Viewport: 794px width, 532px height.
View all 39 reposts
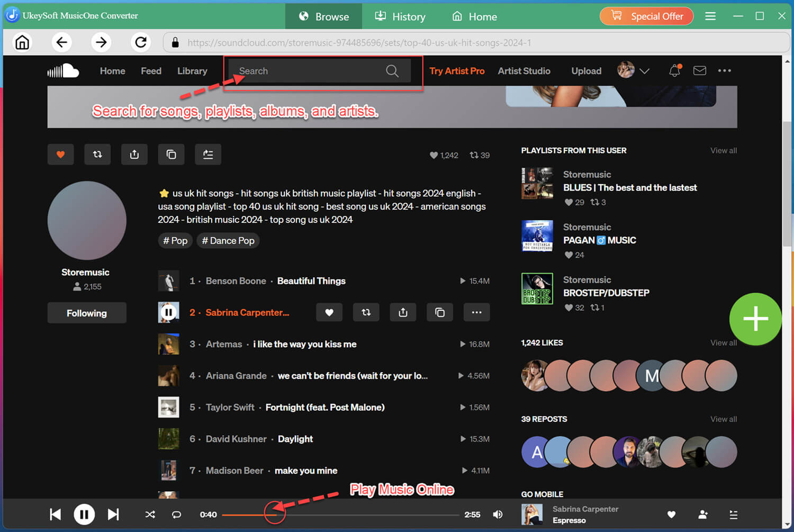point(724,419)
